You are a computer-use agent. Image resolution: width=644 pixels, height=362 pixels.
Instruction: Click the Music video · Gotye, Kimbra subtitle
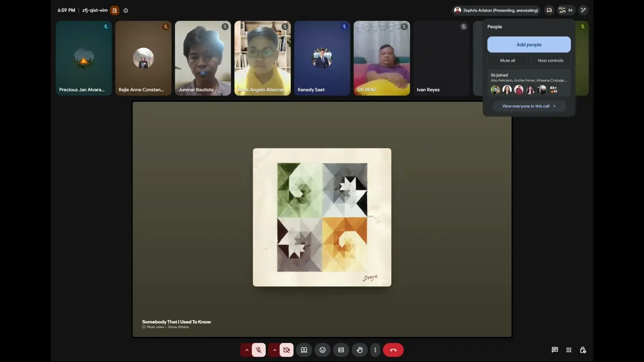[166, 327]
